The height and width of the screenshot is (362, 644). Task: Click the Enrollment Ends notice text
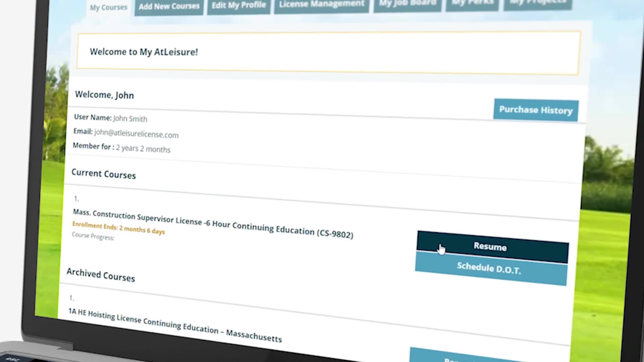(x=118, y=228)
